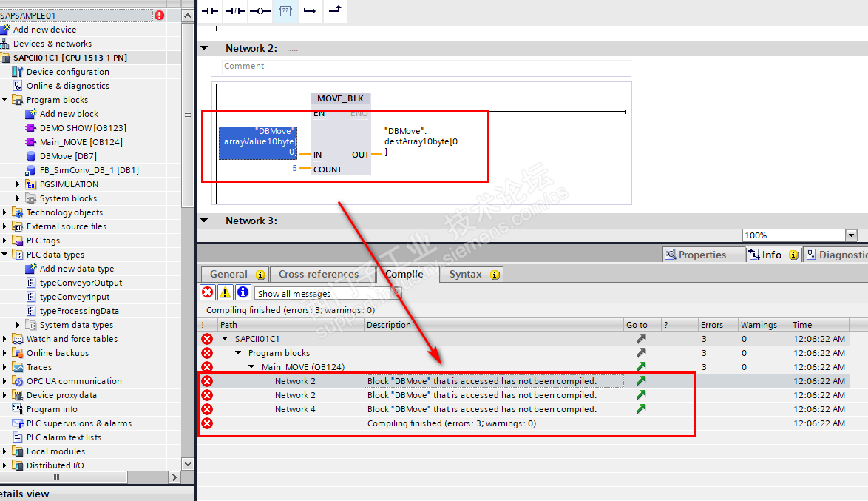Open typeProcessingData data type
Image resolution: width=868 pixels, height=501 pixels.
(79, 310)
